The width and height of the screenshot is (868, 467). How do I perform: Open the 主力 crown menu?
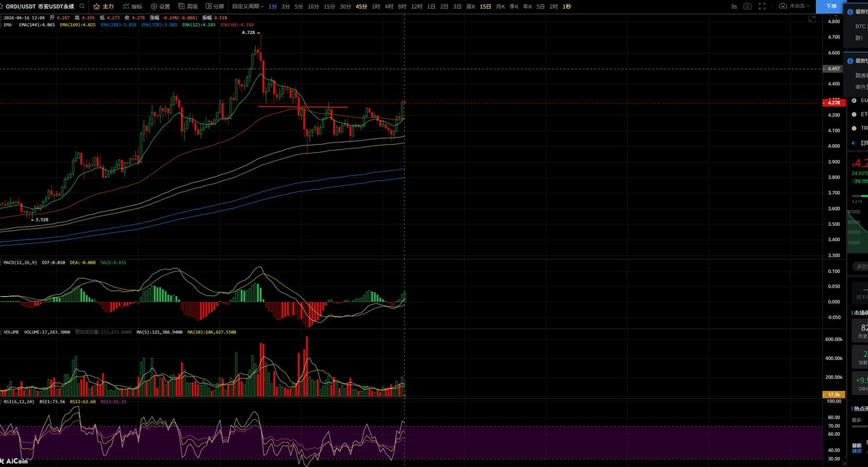pyautogui.click(x=104, y=7)
